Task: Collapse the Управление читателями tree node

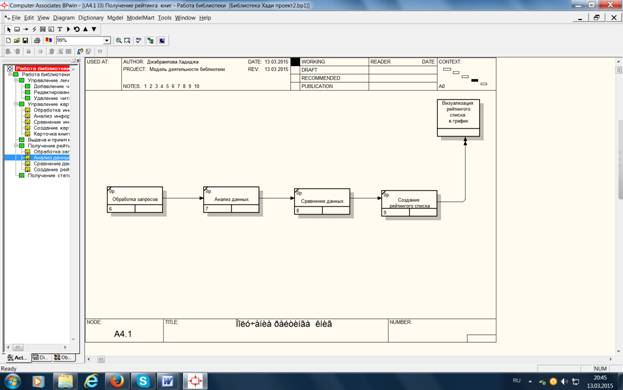Action: coord(16,80)
